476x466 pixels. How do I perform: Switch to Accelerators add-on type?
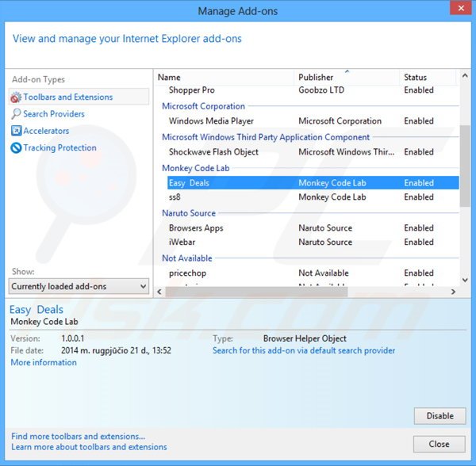[46, 131]
